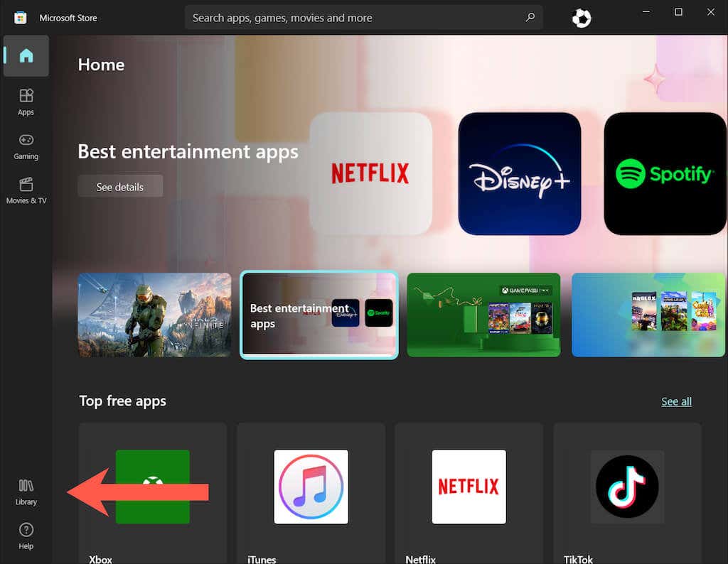Click the Microsoft Store logo icon
Viewport: 728px width, 564px height.
click(x=21, y=18)
